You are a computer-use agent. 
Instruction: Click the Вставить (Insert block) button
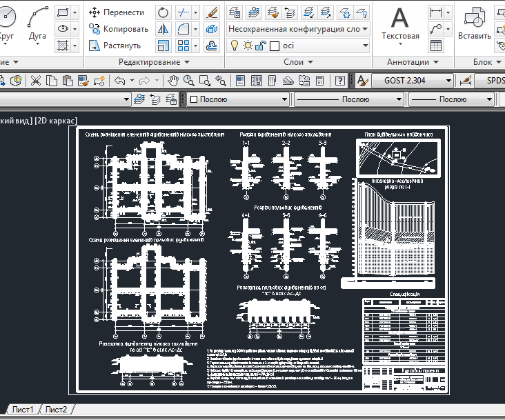[x=475, y=24]
